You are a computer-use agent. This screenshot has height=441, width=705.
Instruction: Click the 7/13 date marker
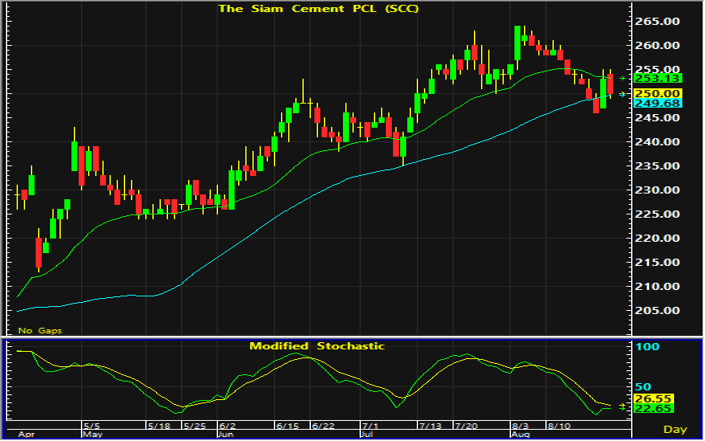(x=430, y=425)
